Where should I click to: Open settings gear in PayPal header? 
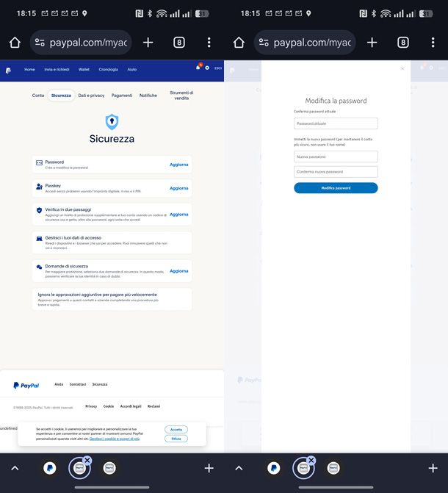pos(207,68)
